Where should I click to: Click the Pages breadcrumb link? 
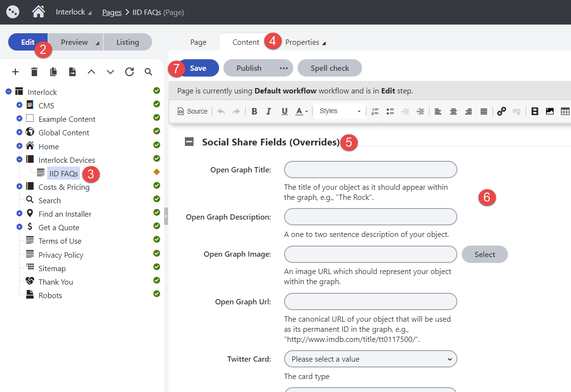click(112, 13)
